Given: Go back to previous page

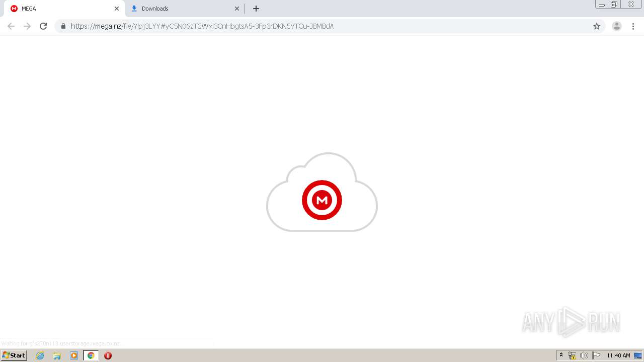Looking at the screenshot, I should pyautogui.click(x=11, y=26).
